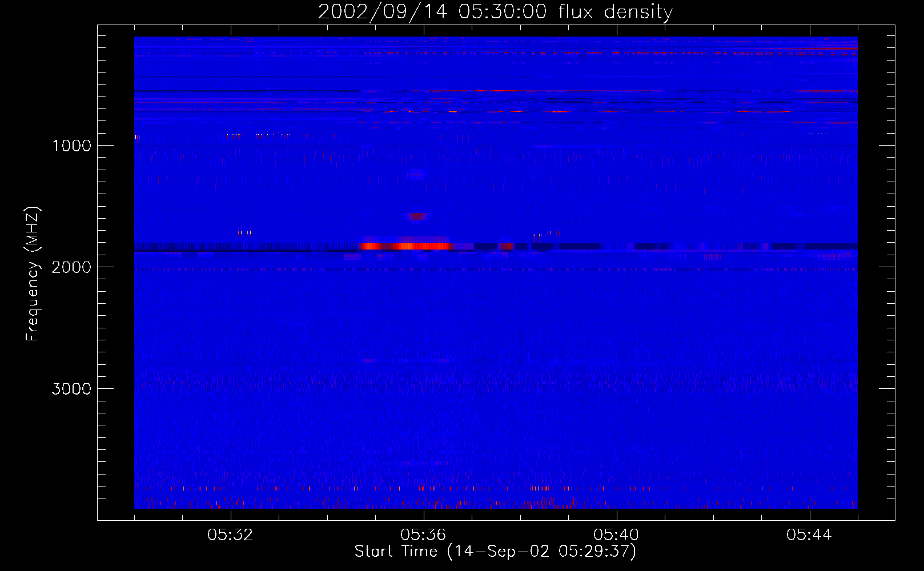Click the 05:36 time tick label

pyautogui.click(x=424, y=535)
